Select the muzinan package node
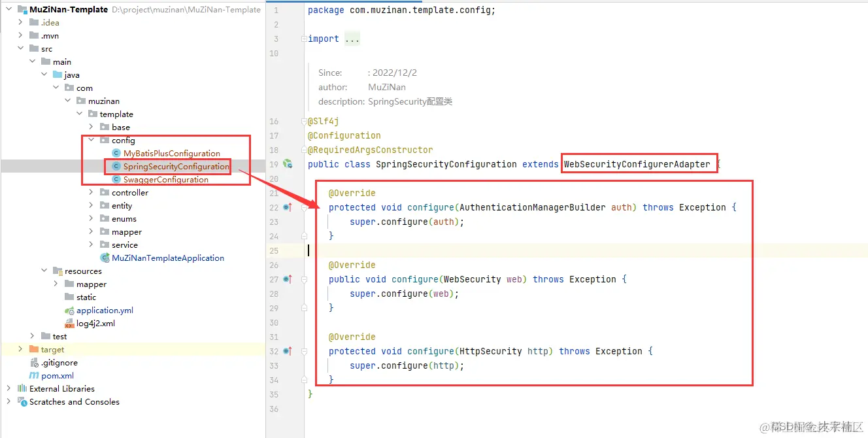The height and width of the screenshot is (438, 868). point(104,101)
